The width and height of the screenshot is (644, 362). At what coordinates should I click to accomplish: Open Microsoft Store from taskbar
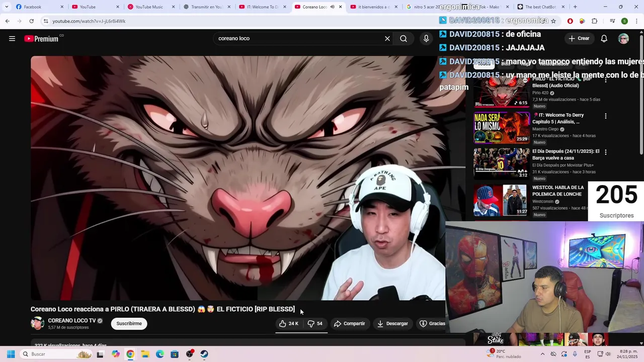point(175,354)
